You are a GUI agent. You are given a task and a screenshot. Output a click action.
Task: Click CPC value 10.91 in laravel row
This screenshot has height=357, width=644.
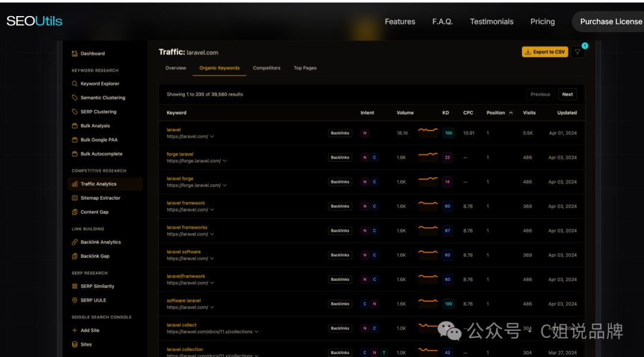coord(469,133)
